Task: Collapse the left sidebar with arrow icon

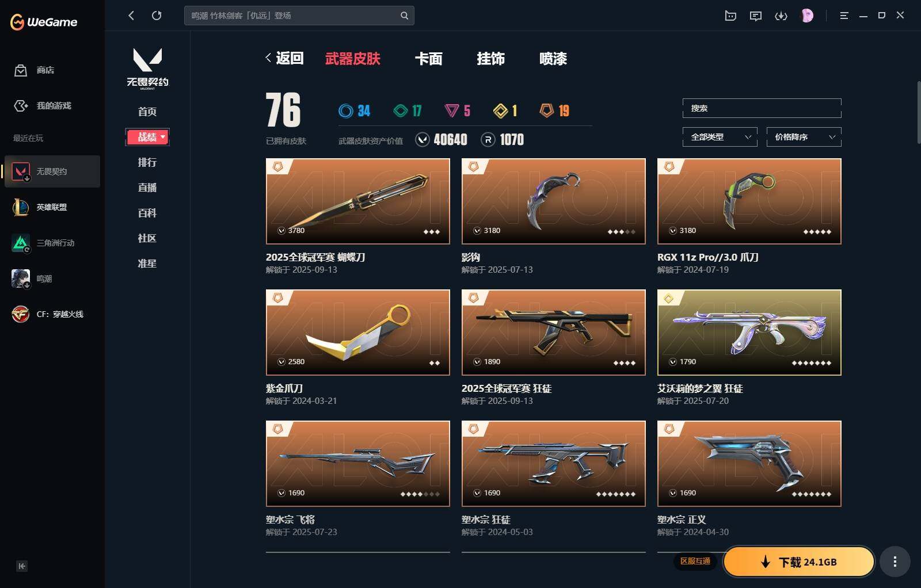Action: (22, 566)
